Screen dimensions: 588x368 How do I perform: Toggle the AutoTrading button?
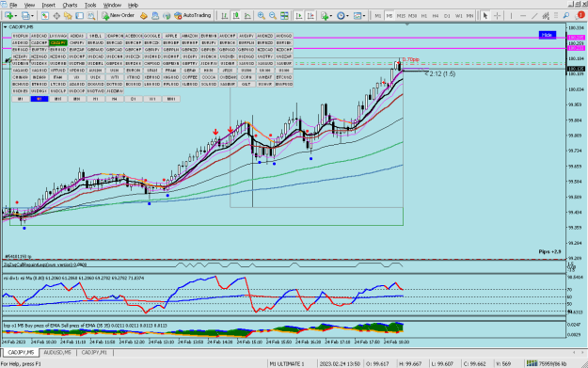192,16
